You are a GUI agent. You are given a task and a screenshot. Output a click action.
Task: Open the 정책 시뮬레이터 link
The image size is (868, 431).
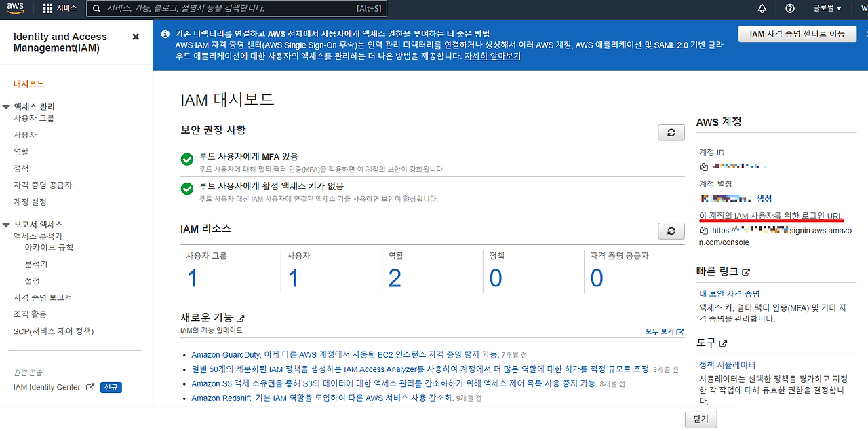click(727, 364)
